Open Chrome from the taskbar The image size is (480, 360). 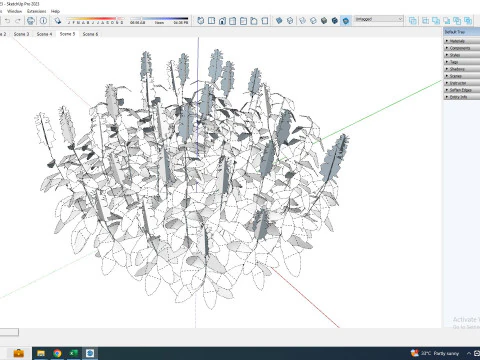point(57,353)
